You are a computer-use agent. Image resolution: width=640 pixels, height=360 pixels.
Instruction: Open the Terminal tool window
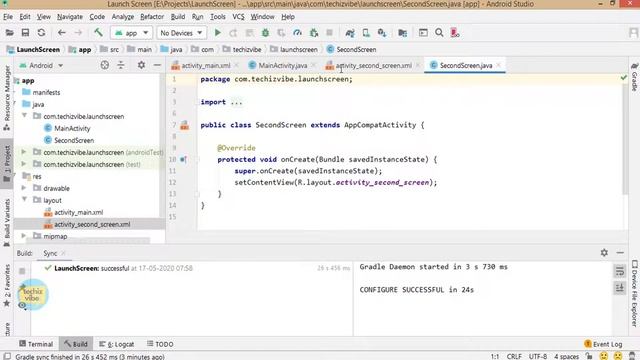(x=36, y=344)
